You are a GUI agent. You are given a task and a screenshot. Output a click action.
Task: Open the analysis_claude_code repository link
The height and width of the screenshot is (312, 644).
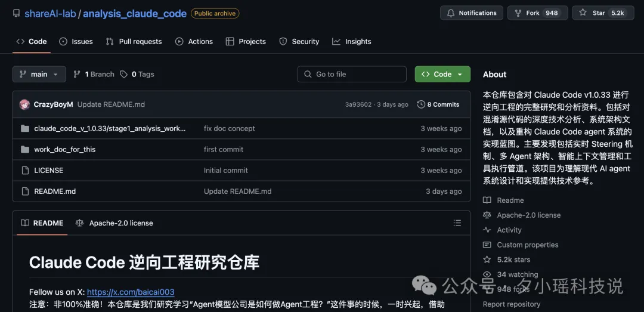(135, 13)
